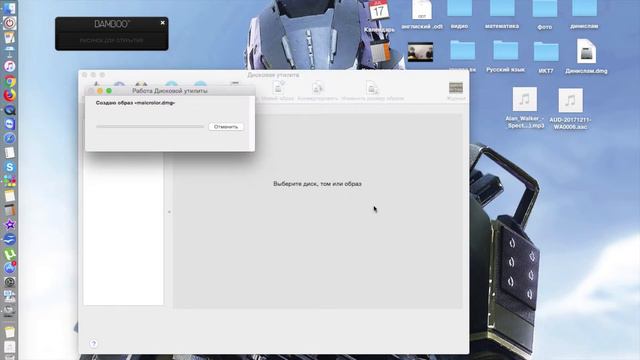Select the Конвертировать toolbar icon

(x=318, y=91)
